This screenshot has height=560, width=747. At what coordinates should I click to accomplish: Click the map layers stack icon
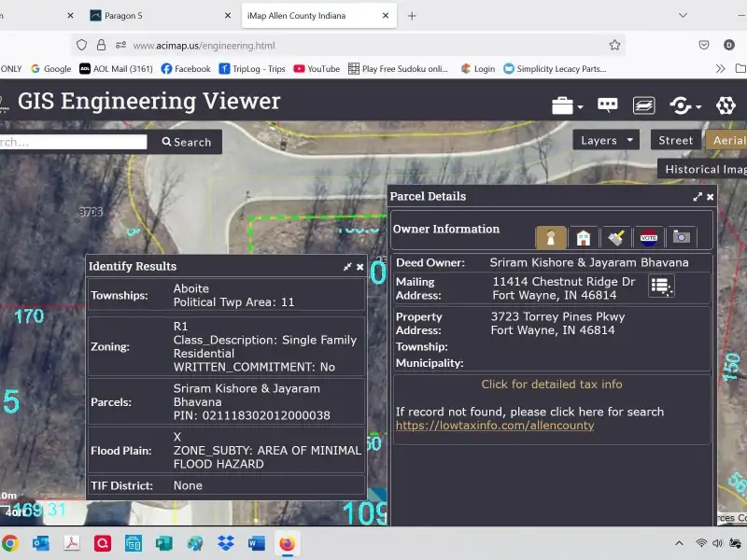[644, 105]
